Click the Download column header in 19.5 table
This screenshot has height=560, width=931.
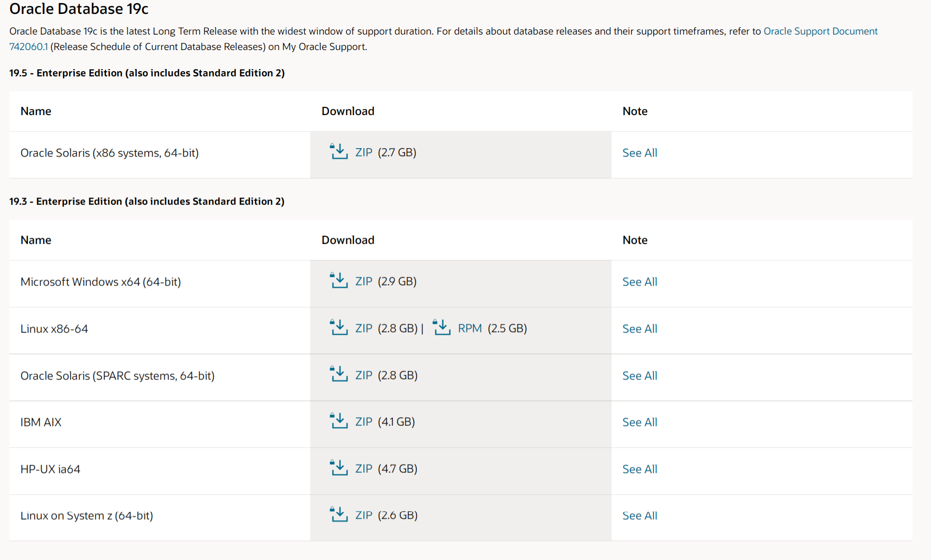click(348, 111)
